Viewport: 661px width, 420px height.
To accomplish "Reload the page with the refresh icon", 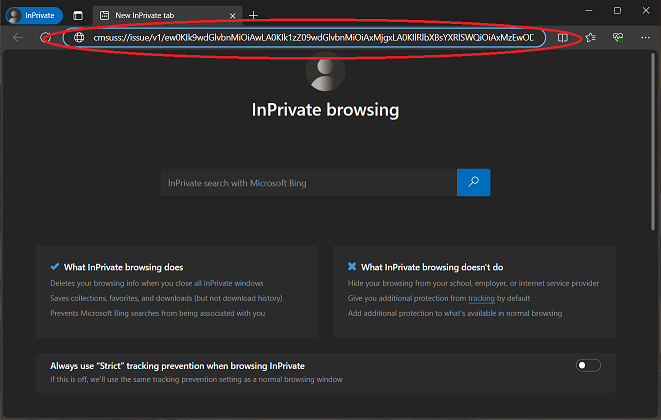I will (46, 38).
